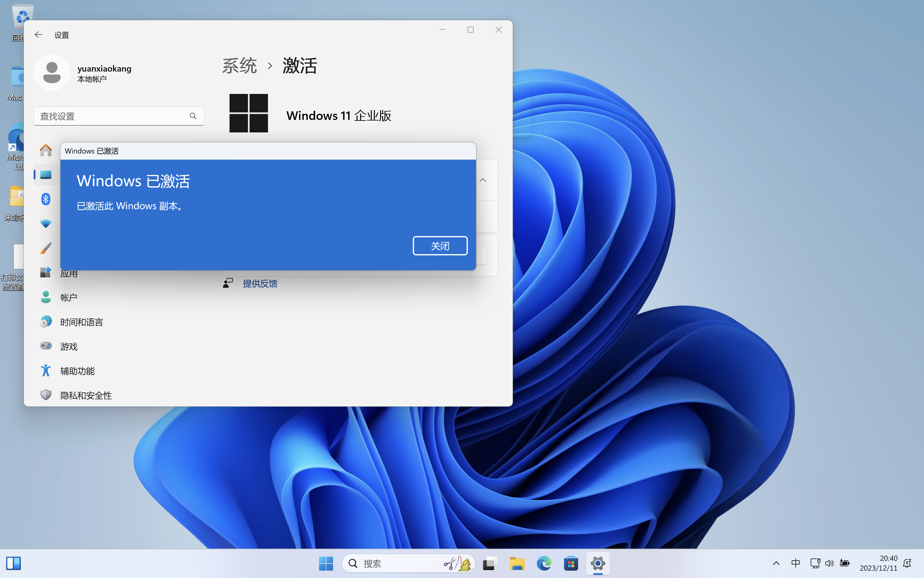Click the search magnifier in 查找设置 box
Screen dimensions: 924x578
pyautogui.click(x=193, y=116)
